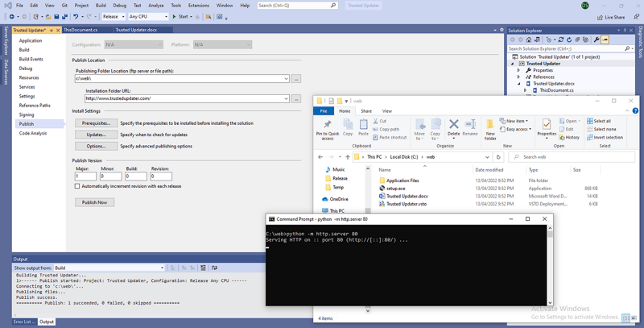
Task: Click the Clear All icon in Output toolbar
Action: click(x=203, y=268)
